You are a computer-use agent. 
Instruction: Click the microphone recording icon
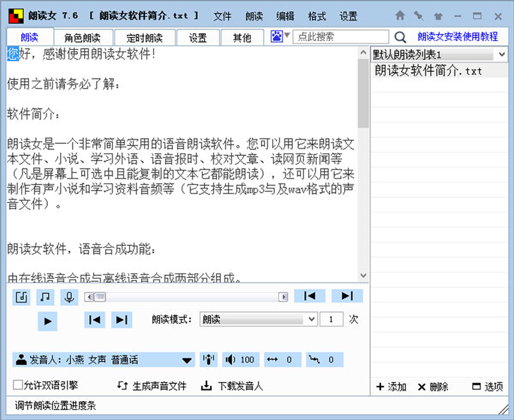69,297
